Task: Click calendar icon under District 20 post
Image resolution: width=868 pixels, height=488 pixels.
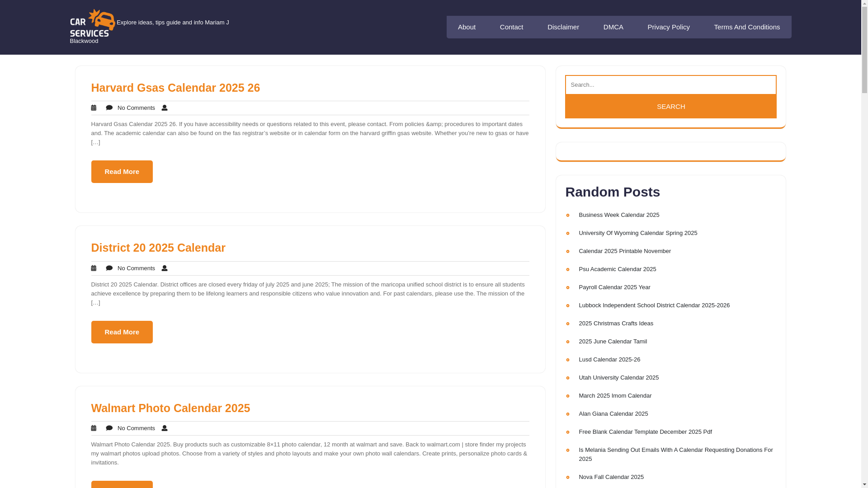Action: coord(94,268)
